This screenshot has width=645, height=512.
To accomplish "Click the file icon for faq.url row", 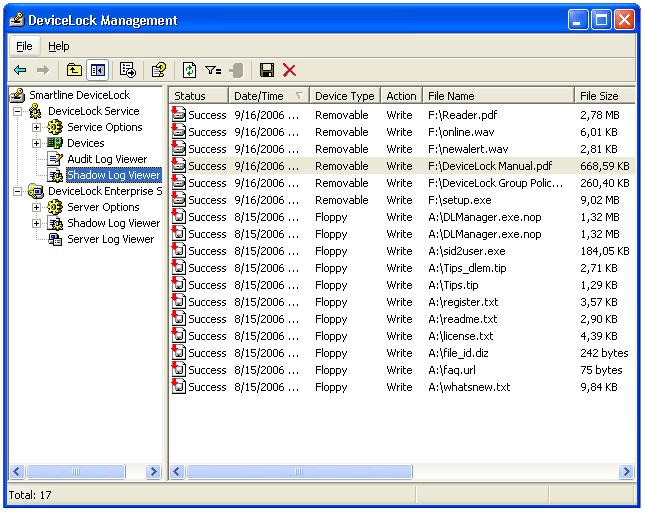I will pyautogui.click(x=179, y=370).
